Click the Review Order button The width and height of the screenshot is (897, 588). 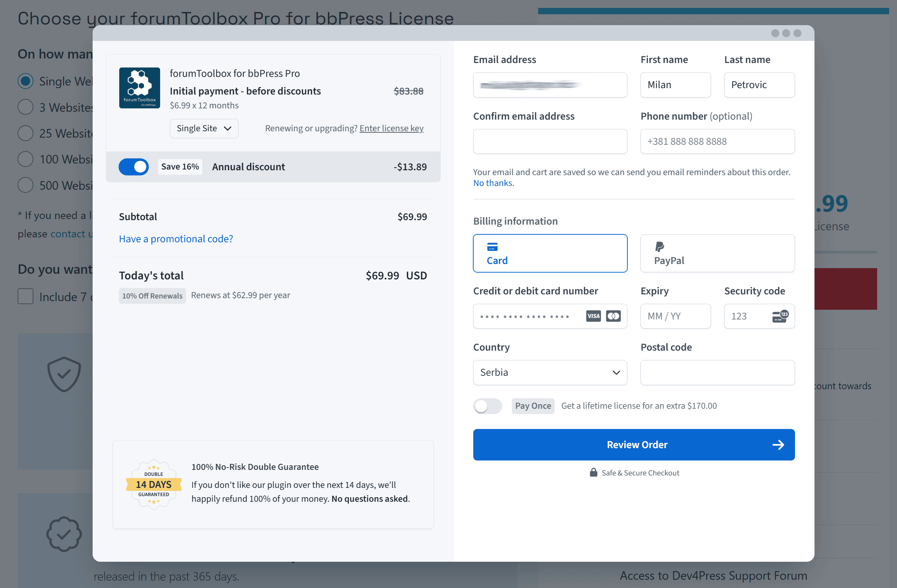pyautogui.click(x=633, y=445)
